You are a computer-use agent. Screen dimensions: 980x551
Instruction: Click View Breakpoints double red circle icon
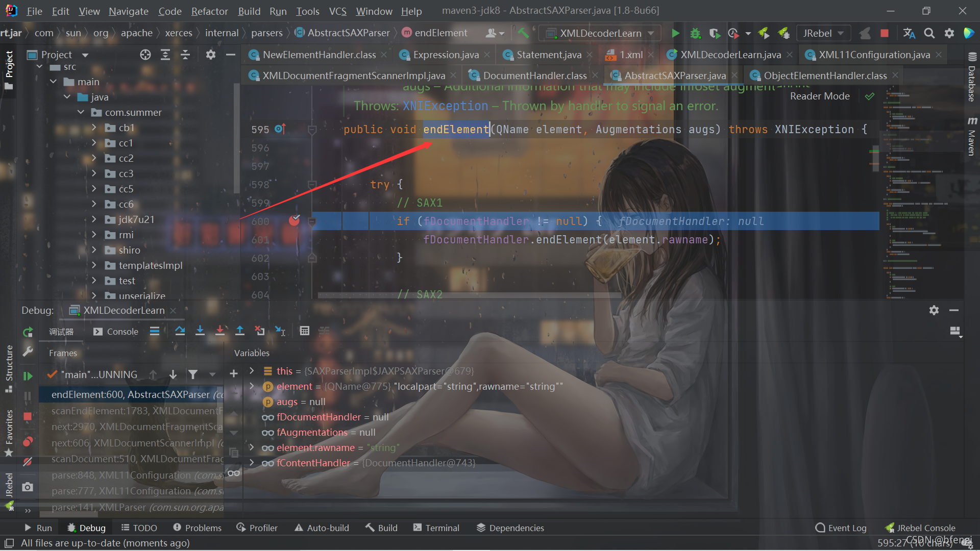[x=28, y=441]
